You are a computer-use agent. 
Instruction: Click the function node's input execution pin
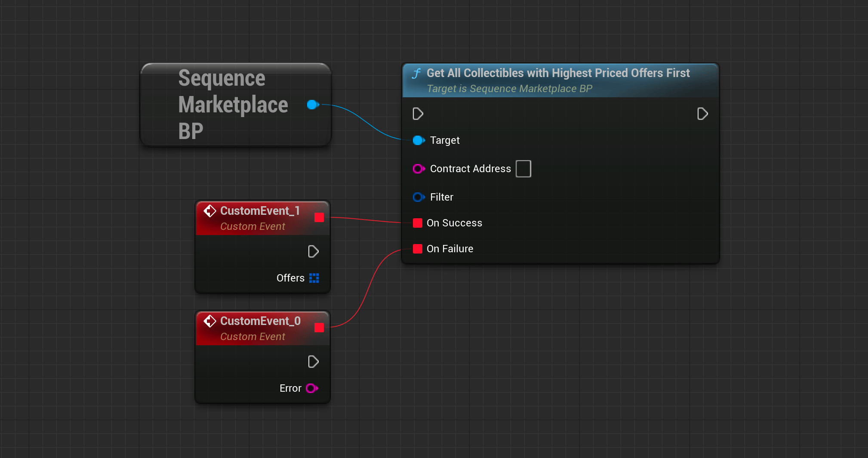pos(418,114)
